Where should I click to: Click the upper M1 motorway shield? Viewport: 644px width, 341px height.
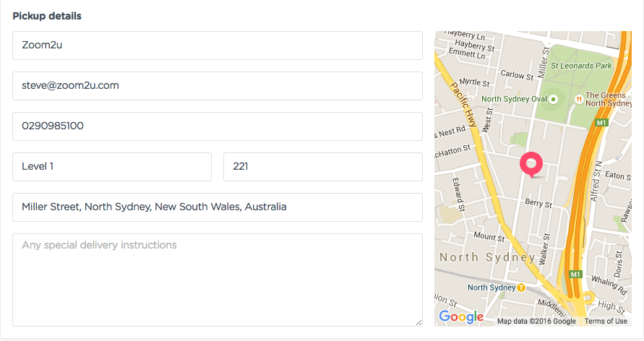(x=601, y=122)
